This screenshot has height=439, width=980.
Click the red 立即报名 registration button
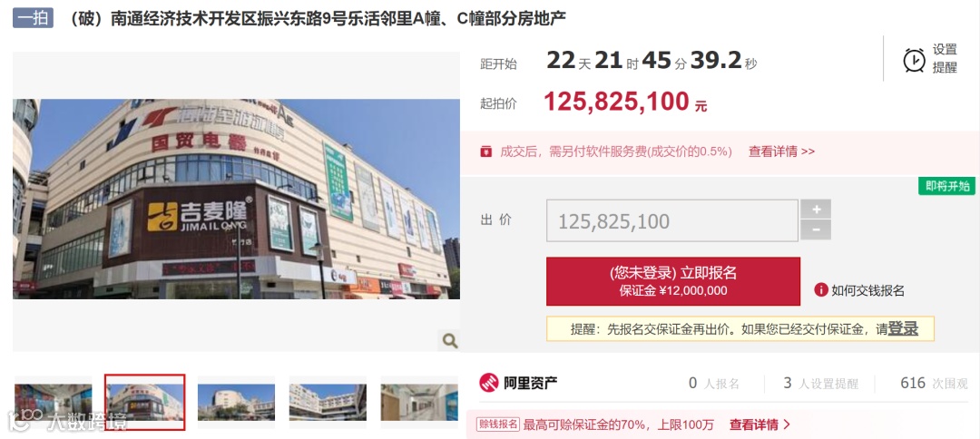(673, 281)
